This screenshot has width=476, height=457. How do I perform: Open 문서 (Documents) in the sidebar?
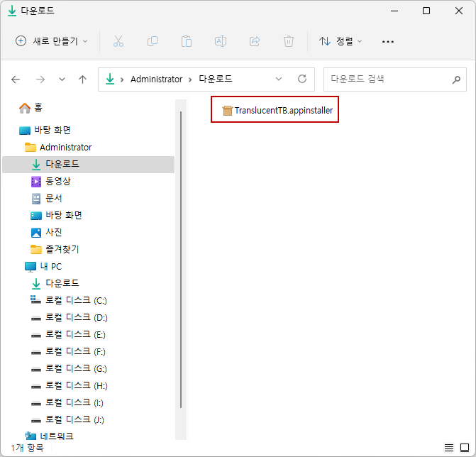click(x=47, y=199)
